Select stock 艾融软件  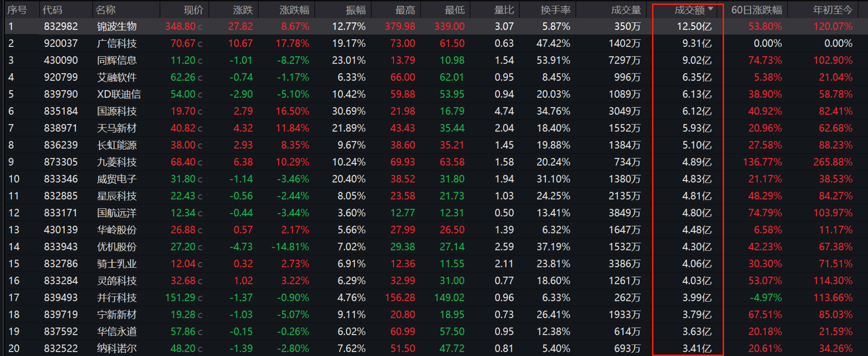117,77
